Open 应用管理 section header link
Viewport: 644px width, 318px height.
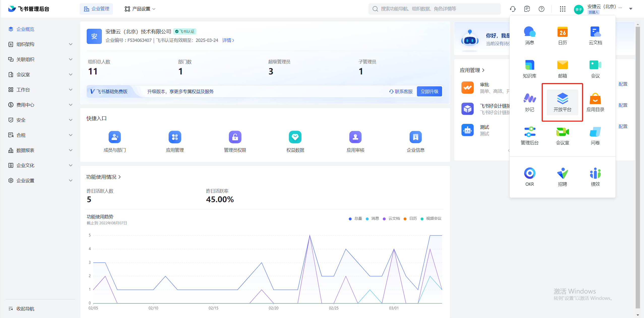pyautogui.click(x=472, y=70)
